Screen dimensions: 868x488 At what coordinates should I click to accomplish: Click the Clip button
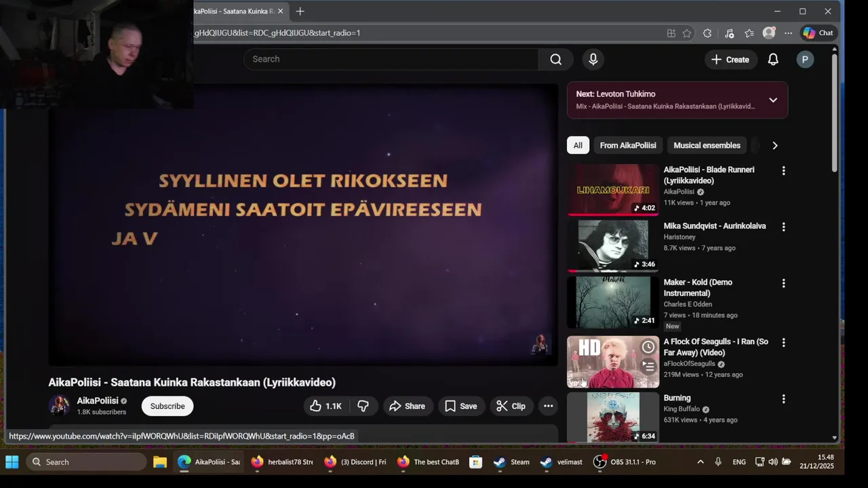511,406
